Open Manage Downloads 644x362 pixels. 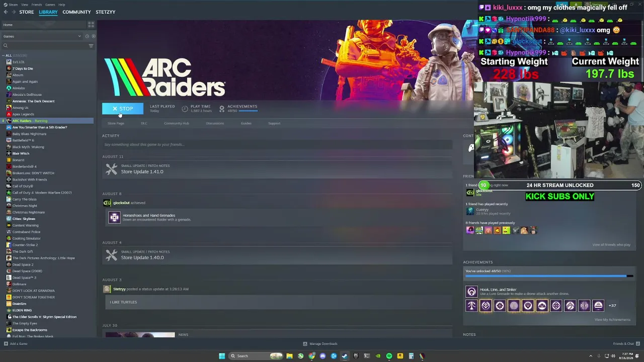[x=320, y=344]
